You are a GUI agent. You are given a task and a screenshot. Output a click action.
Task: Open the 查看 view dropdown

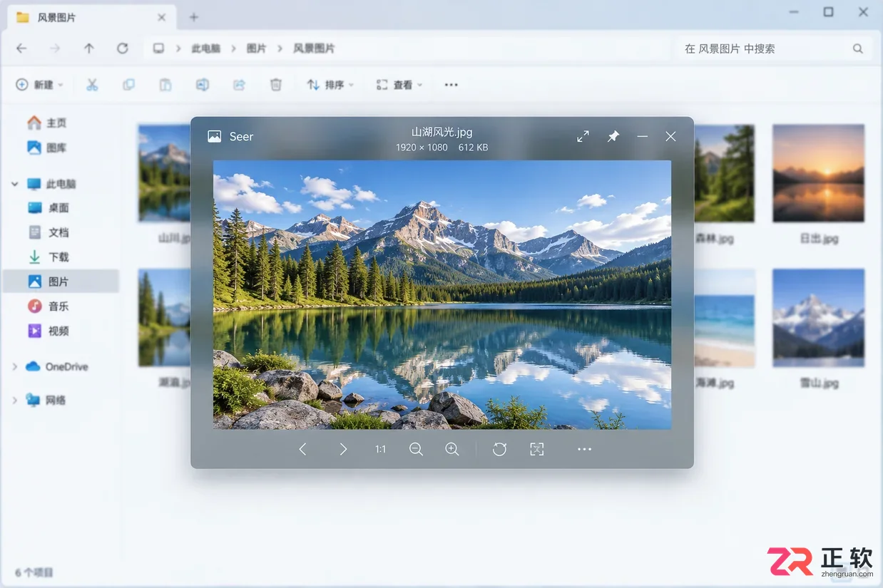click(399, 85)
